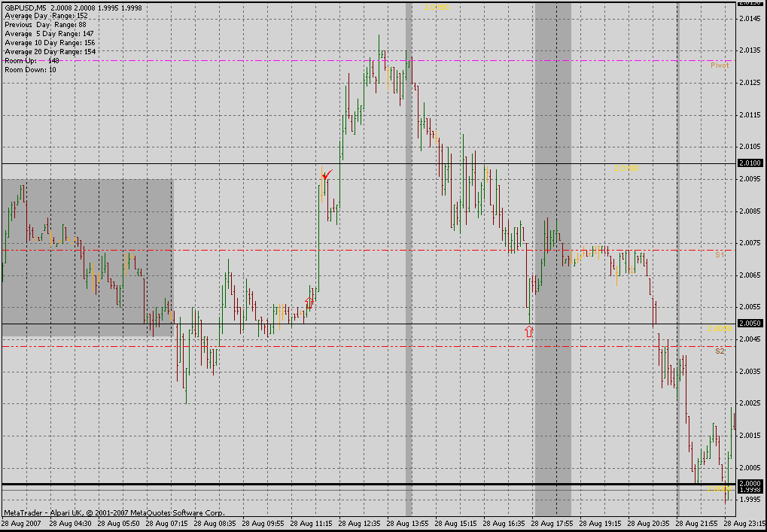Click 2.0005 on the price axis

tap(750, 468)
